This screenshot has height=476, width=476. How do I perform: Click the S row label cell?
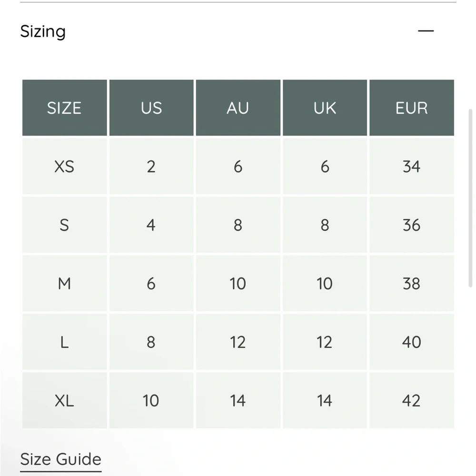click(x=64, y=225)
